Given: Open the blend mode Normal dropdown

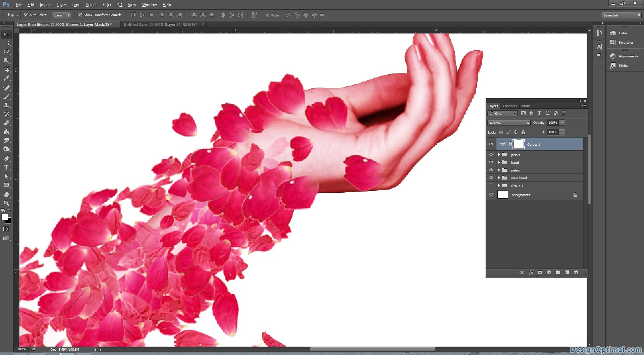Looking at the screenshot, I should pyautogui.click(x=509, y=123).
